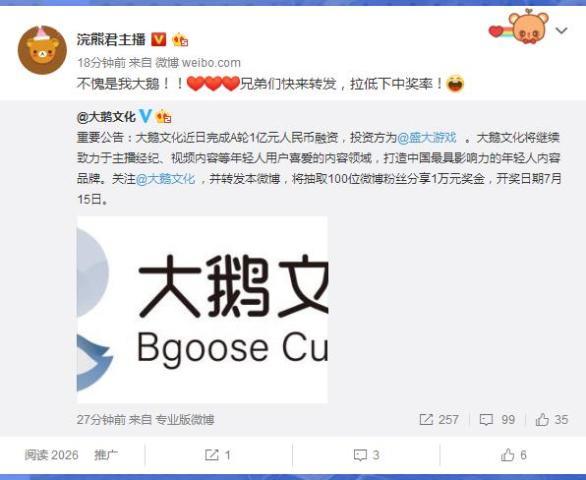Screen dimensions: 586x480
Task: Open the @大鹅文化 original poster link
Action: (x=106, y=117)
